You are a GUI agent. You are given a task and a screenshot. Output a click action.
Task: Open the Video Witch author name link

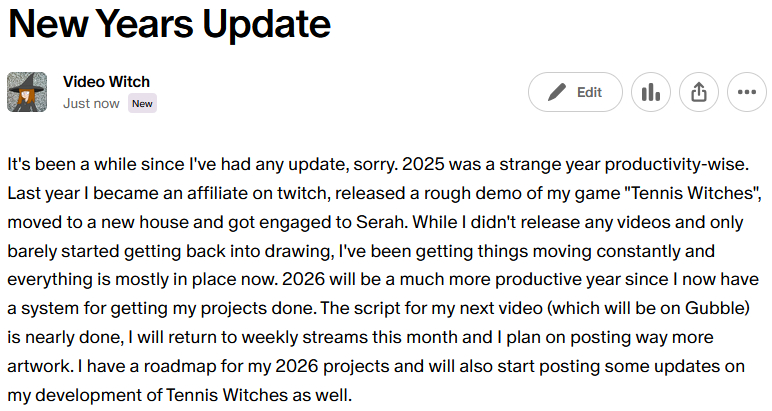[106, 81]
